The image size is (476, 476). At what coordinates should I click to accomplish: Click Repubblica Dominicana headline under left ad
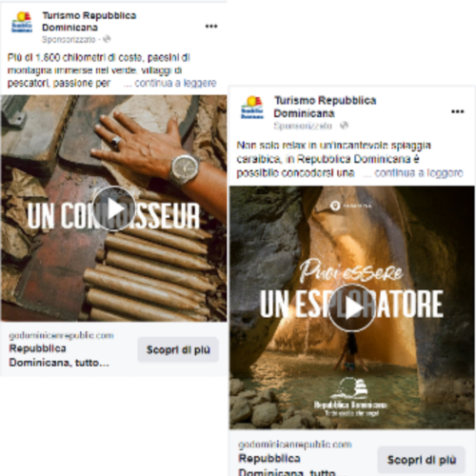[x=59, y=355]
